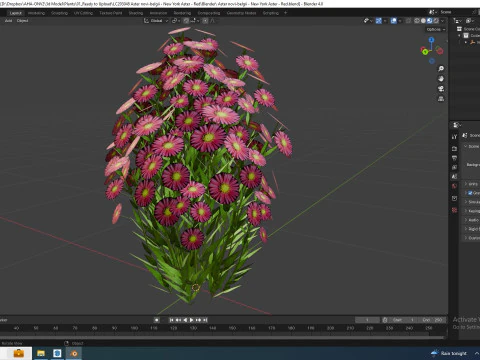Viewport: 480px width, 360px height.
Task: Open the Render properties tab icon
Action: coord(454,148)
